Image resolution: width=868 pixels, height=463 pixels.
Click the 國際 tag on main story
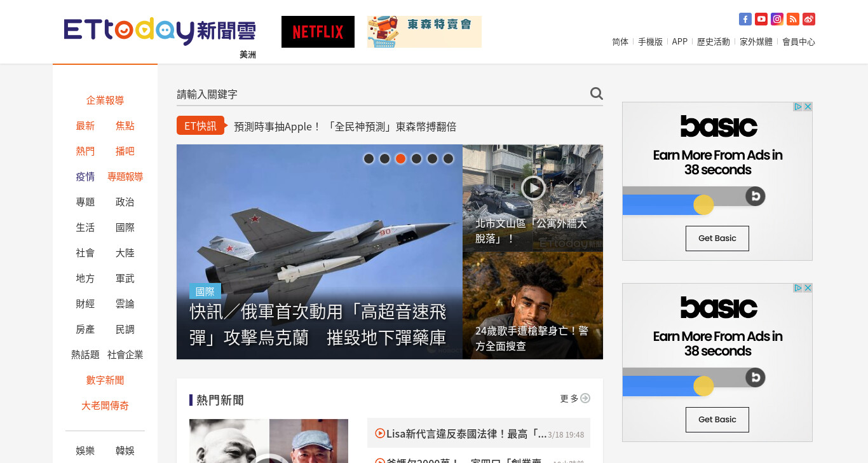205,291
